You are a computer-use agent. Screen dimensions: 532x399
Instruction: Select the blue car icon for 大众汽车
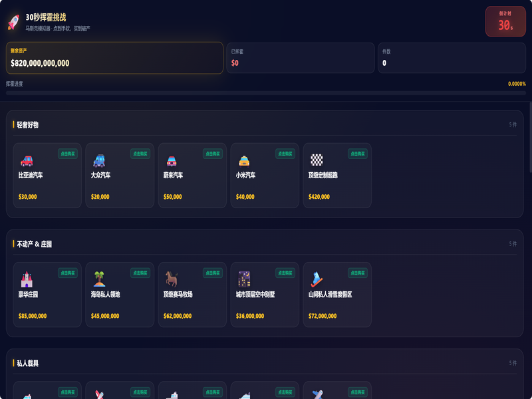[x=99, y=161]
